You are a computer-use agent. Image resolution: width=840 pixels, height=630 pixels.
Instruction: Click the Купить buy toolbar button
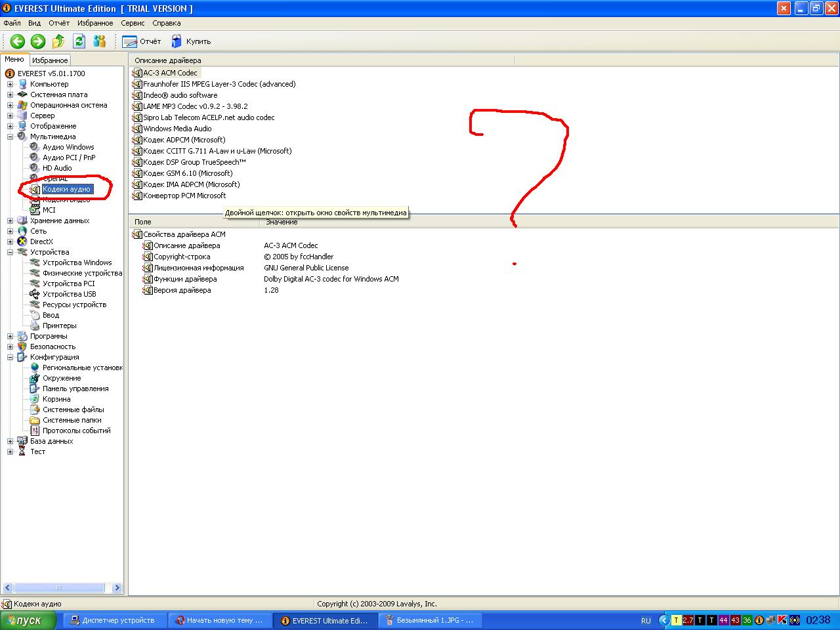click(191, 41)
